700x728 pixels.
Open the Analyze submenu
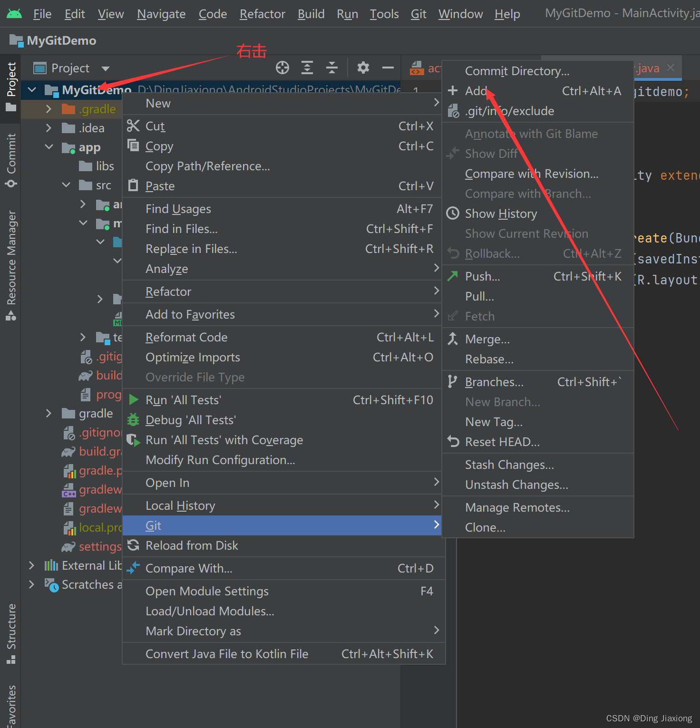click(x=282, y=269)
